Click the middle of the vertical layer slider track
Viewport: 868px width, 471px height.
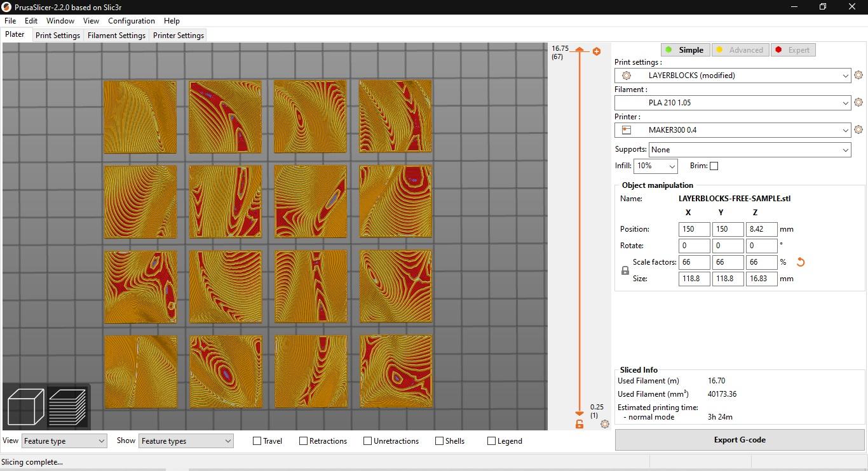(580, 232)
